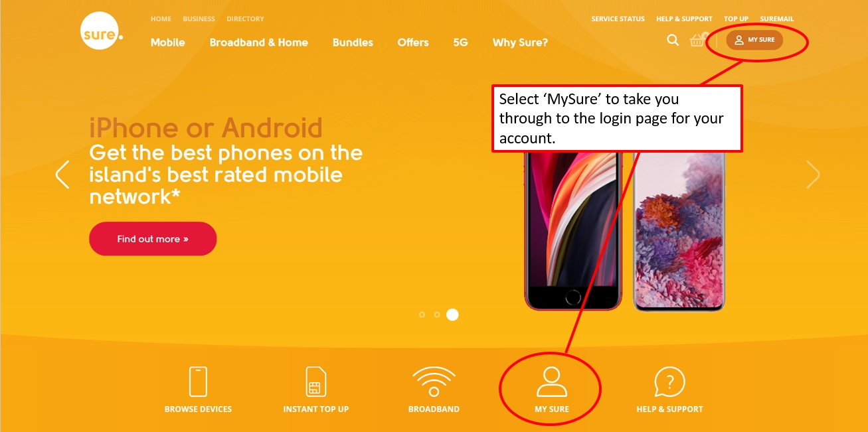The height and width of the screenshot is (432, 868).
Task: Open the Broadband wifi icon
Action: point(434,382)
